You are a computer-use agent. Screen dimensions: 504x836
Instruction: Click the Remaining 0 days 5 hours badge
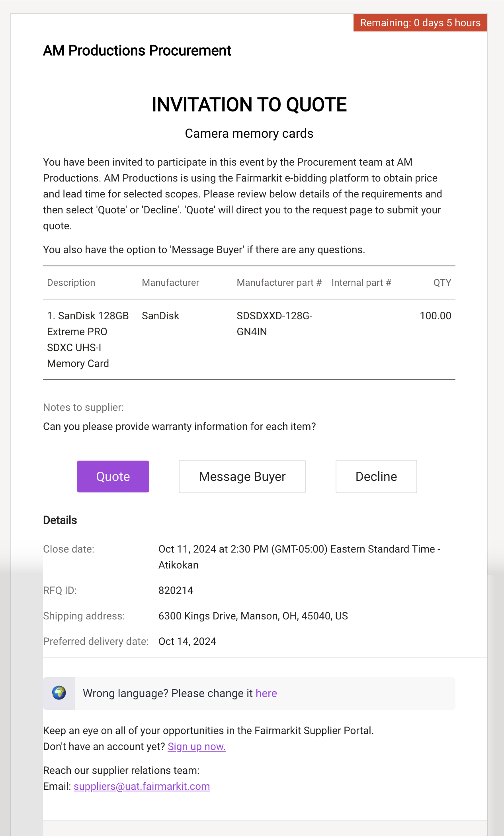[x=420, y=23]
